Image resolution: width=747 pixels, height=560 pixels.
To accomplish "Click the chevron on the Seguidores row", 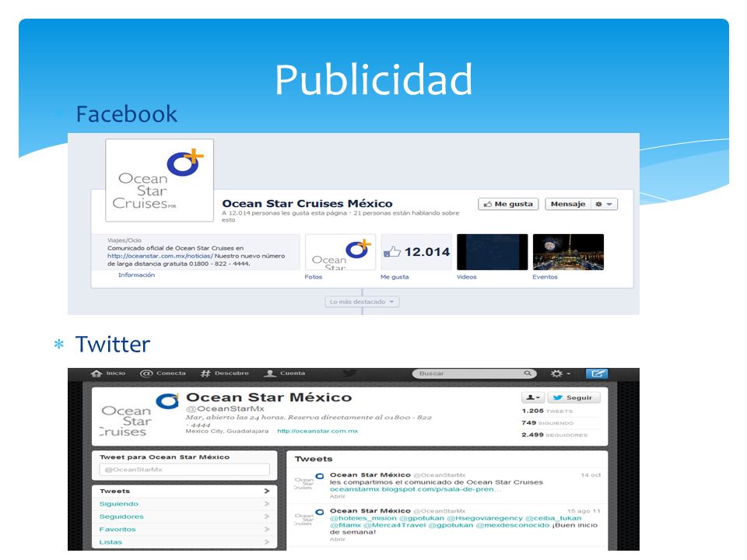I will pos(267,516).
